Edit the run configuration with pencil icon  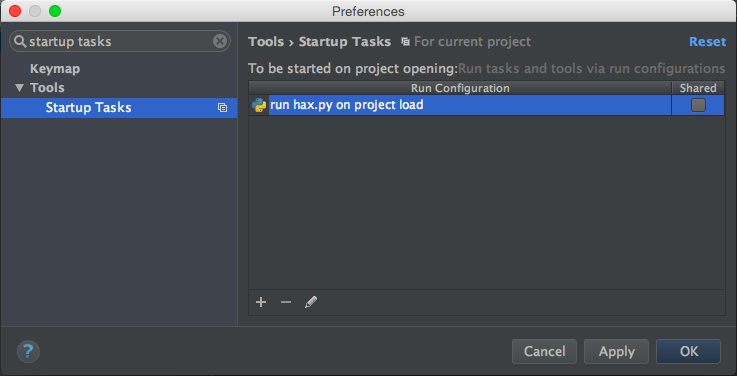click(311, 302)
